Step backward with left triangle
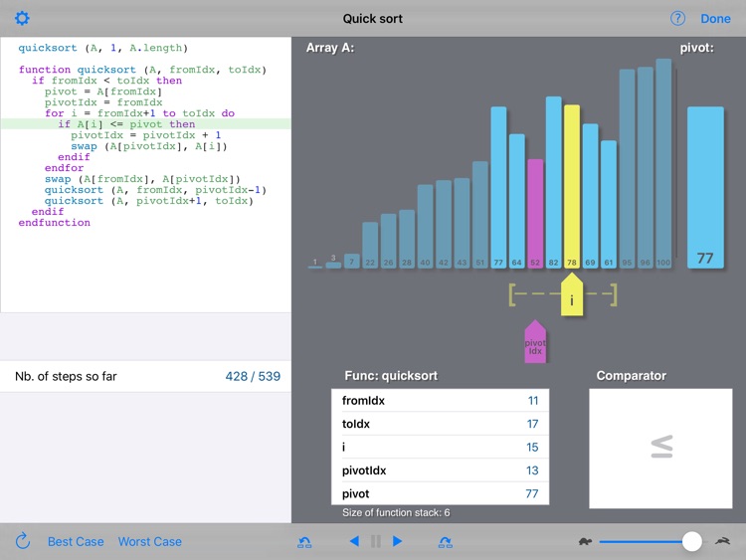Viewport: 746px width, 560px height. point(354,541)
